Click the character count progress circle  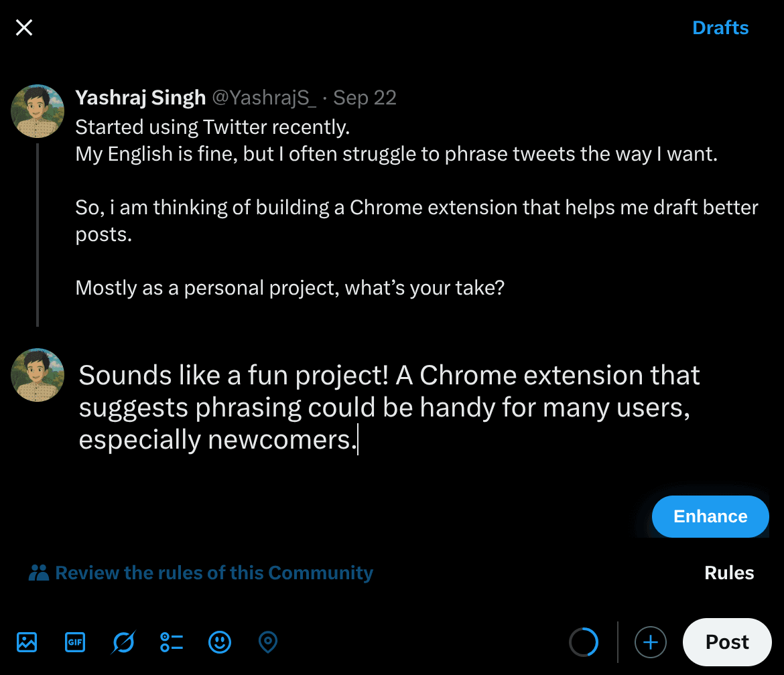[584, 642]
